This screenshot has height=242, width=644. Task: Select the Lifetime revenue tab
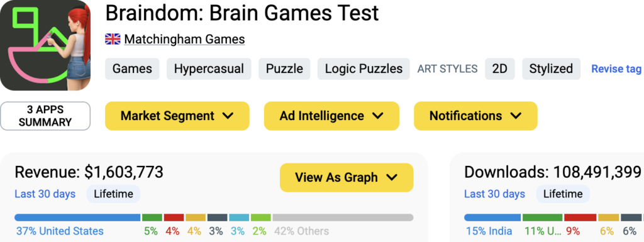point(113,194)
